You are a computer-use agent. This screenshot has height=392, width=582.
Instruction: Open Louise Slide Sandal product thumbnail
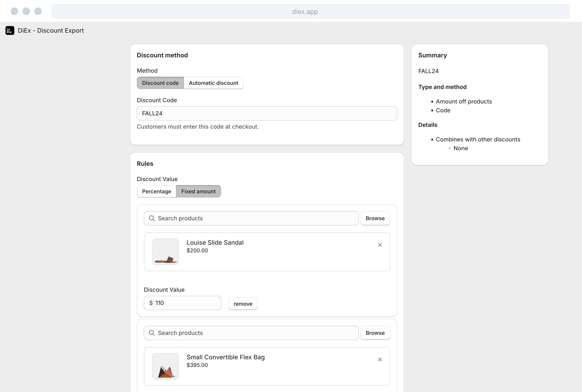pos(165,252)
